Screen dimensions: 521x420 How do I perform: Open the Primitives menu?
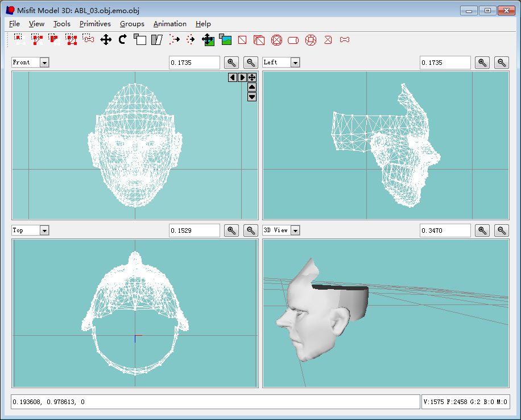tap(95, 24)
